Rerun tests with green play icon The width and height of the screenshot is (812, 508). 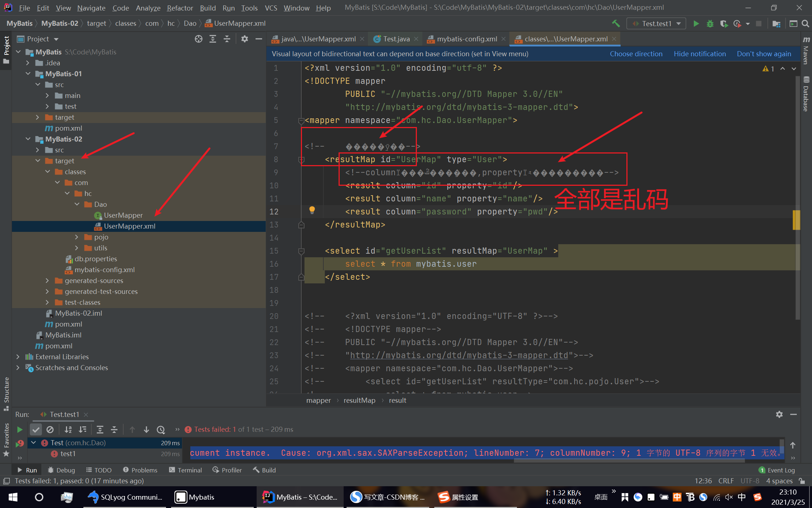click(x=20, y=430)
